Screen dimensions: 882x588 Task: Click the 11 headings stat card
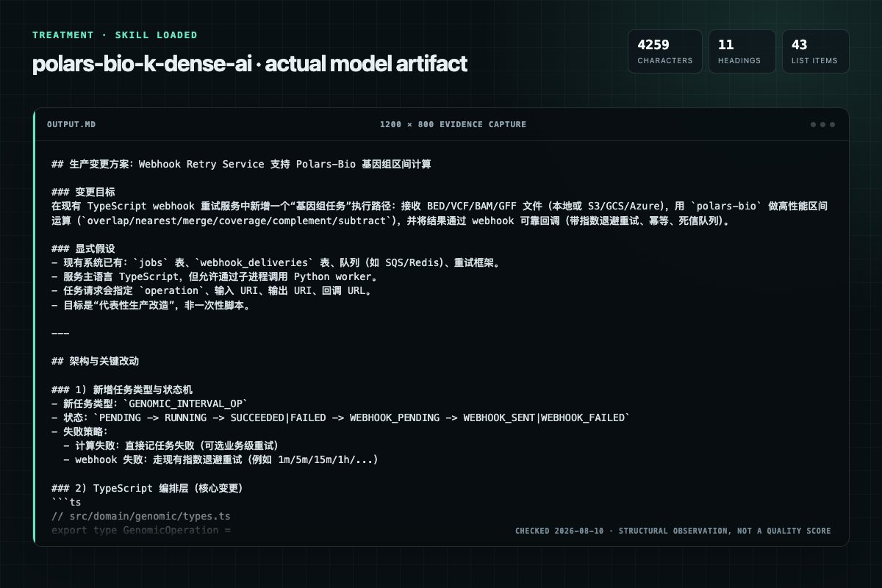click(x=742, y=51)
